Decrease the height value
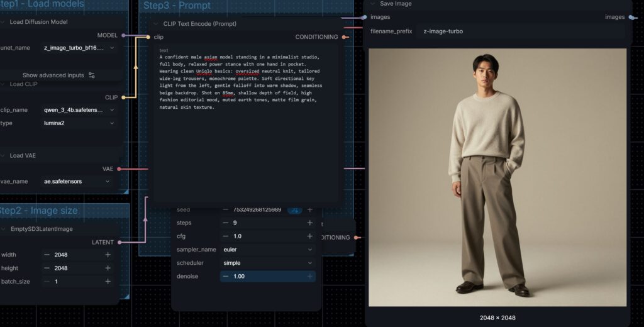644x327 pixels. (47, 268)
